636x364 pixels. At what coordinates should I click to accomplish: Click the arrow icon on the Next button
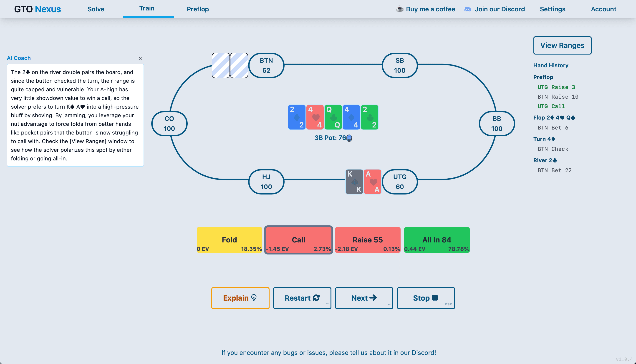374,298
